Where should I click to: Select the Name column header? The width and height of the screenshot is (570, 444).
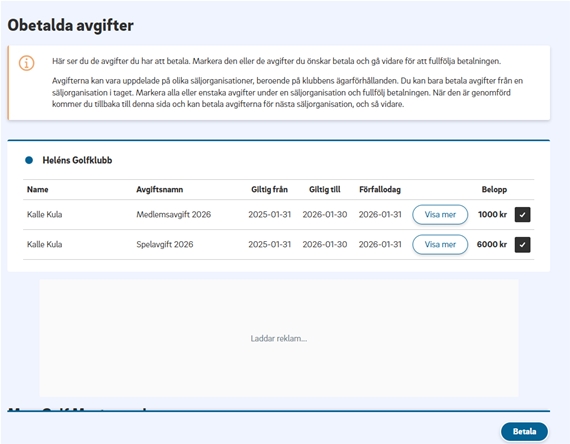[x=37, y=189]
